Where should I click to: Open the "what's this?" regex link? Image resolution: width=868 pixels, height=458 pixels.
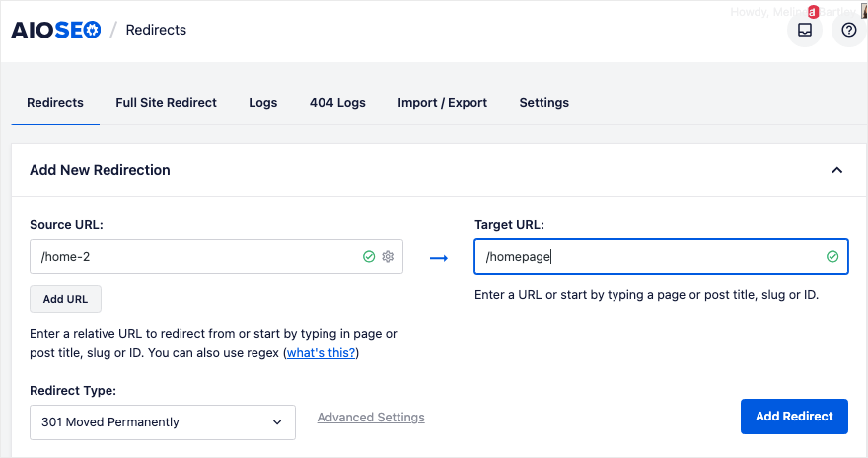pyautogui.click(x=321, y=353)
